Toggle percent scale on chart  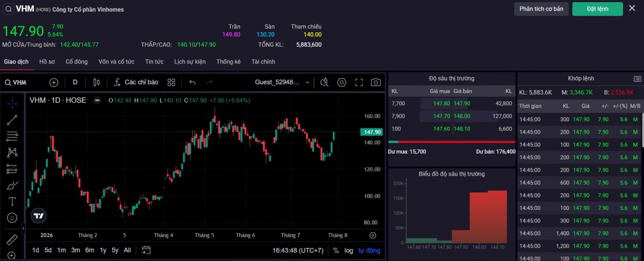coord(336,250)
